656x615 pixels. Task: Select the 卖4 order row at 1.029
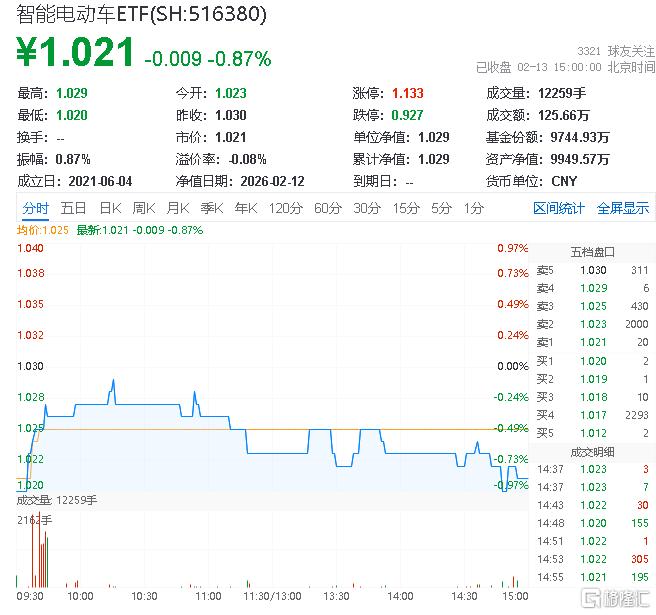pos(592,288)
